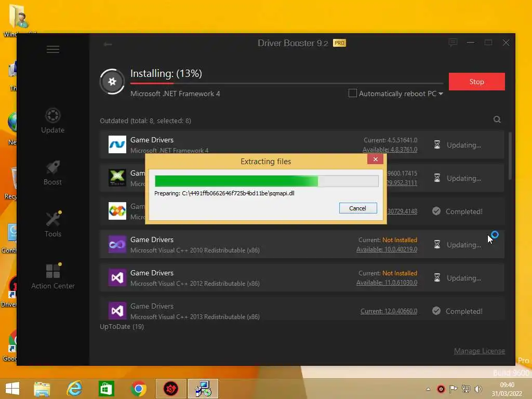
Task: Switch to the installer taskbar button
Action: point(203,389)
